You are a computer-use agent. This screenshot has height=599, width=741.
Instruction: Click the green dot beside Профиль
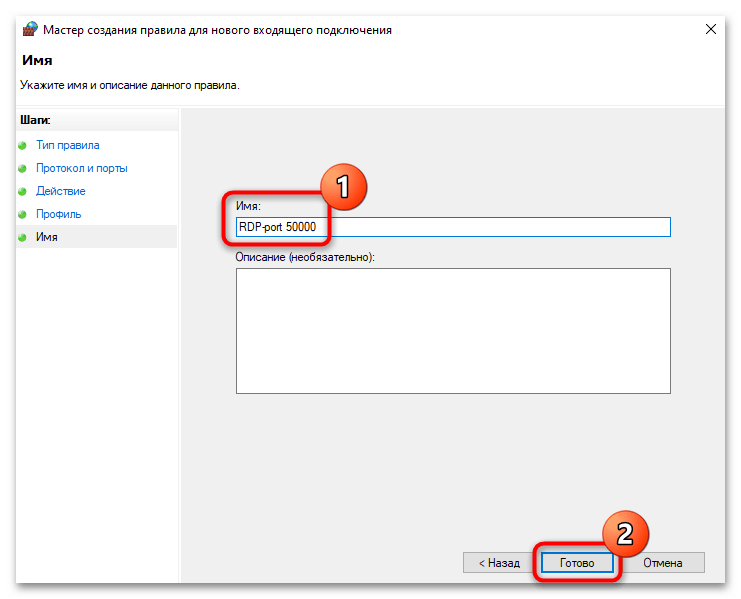point(22,214)
